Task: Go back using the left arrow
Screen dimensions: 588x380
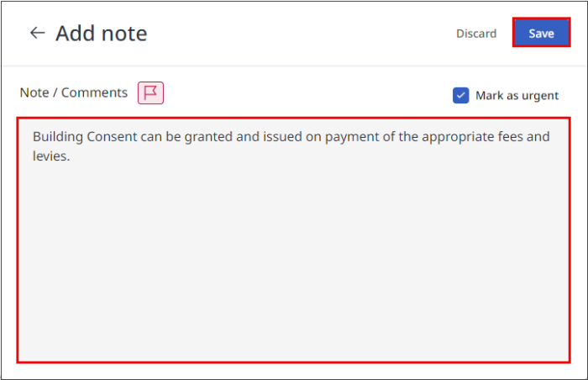Action: (37, 34)
